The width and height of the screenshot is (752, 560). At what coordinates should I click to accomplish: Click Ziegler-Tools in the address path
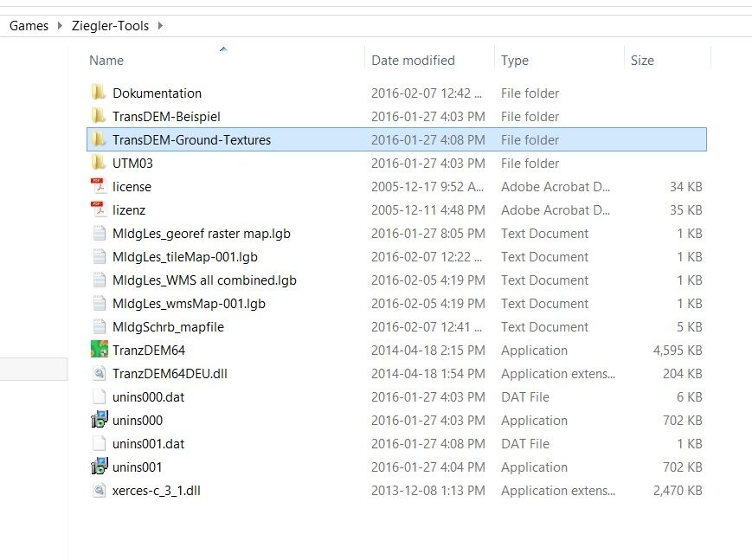point(110,26)
